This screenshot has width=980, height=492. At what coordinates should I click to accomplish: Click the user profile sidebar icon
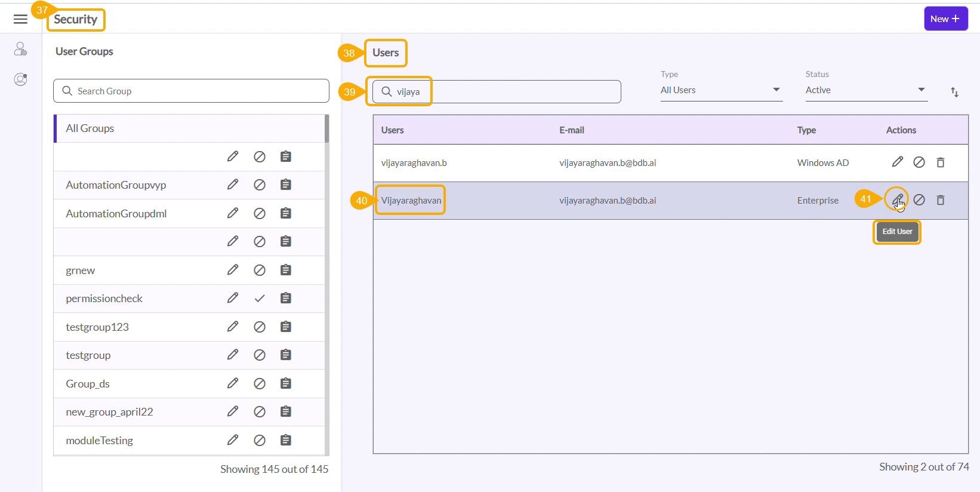[20, 79]
